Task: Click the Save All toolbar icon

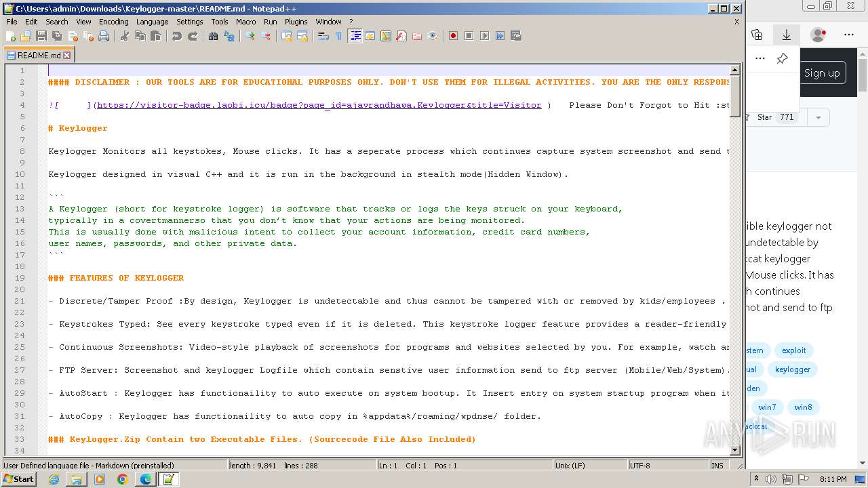Action: click(57, 36)
